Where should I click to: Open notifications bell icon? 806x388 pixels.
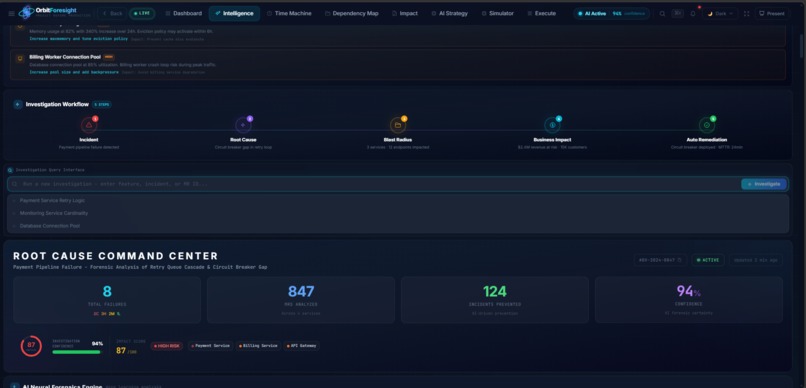pos(693,13)
